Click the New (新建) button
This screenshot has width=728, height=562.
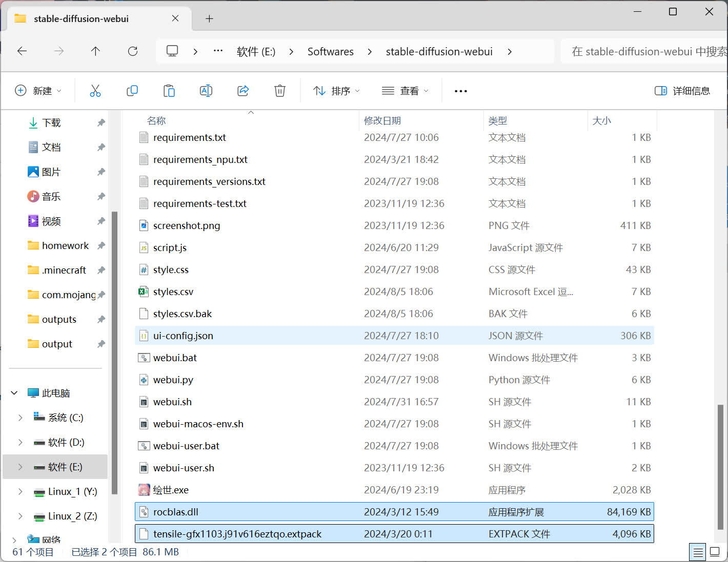(x=38, y=91)
